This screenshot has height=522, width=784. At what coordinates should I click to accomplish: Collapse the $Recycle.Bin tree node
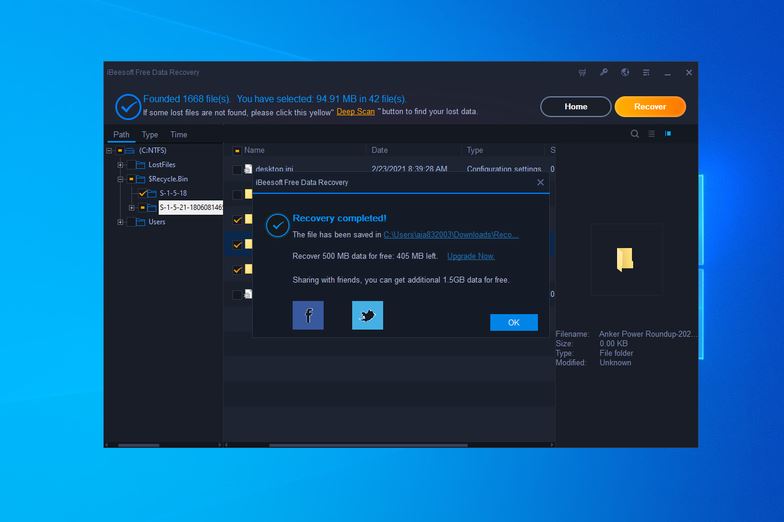coord(120,179)
